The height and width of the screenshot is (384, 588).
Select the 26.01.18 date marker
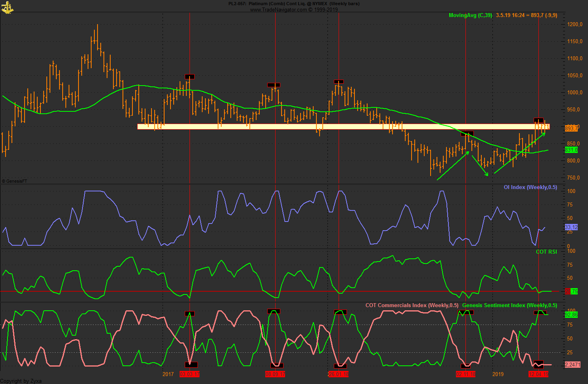coord(339,373)
